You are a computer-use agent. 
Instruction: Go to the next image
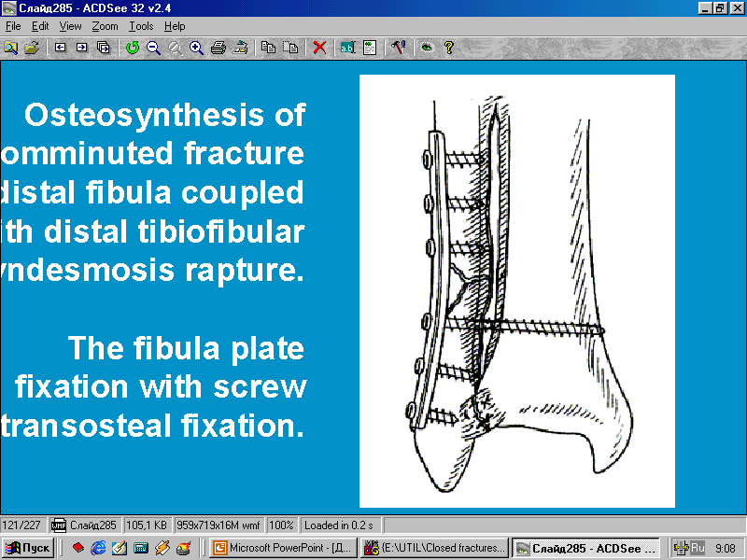[81, 48]
